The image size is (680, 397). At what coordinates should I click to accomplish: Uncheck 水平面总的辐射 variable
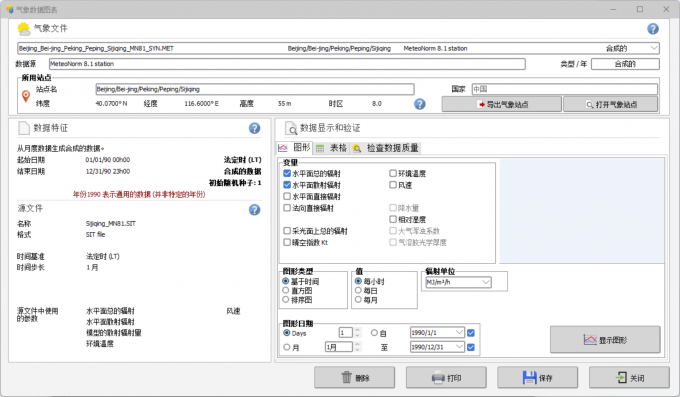[x=287, y=173]
